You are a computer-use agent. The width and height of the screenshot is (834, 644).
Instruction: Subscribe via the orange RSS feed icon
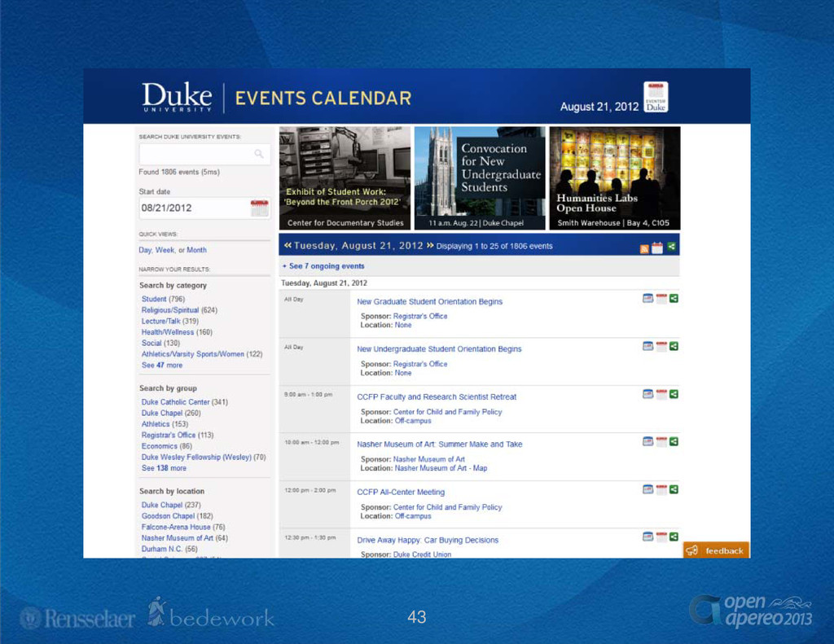[644, 248]
